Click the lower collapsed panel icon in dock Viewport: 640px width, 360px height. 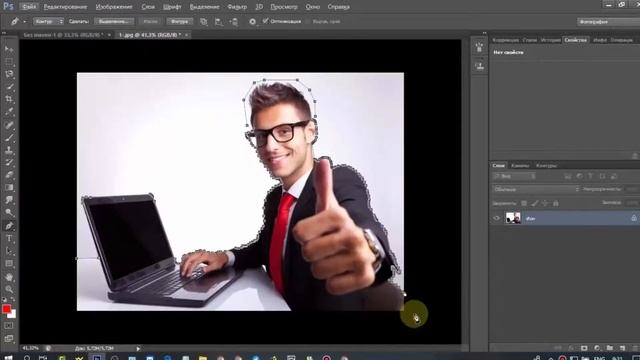tap(480, 65)
